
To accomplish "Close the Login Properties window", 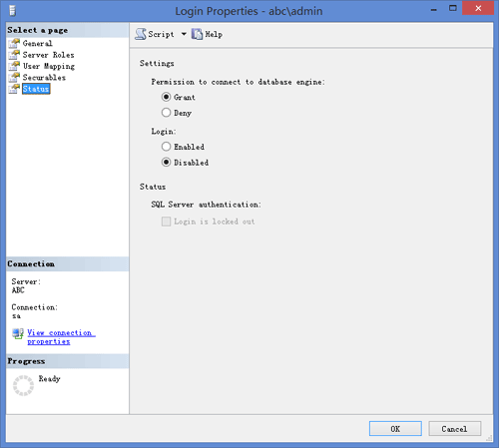I will coord(478,8).
